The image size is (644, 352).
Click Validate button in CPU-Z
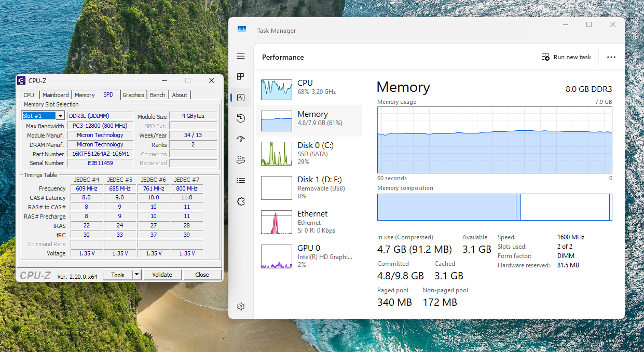[x=162, y=275]
